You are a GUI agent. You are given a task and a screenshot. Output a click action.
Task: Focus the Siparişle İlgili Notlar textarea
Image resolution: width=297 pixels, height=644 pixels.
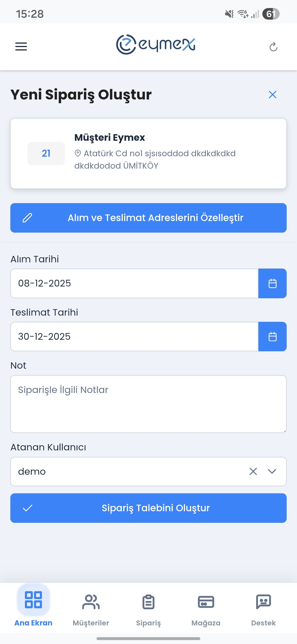(148, 404)
